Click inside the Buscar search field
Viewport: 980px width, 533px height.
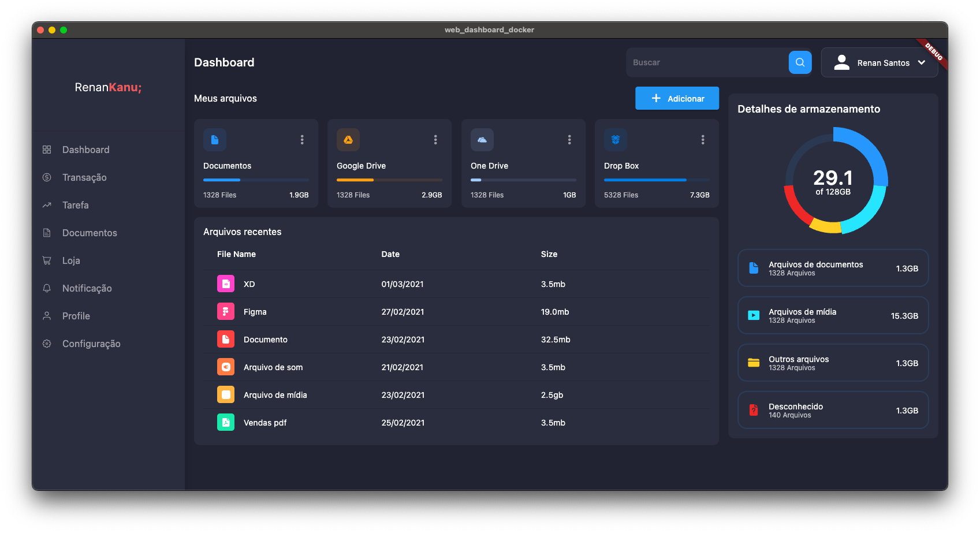[x=705, y=62]
